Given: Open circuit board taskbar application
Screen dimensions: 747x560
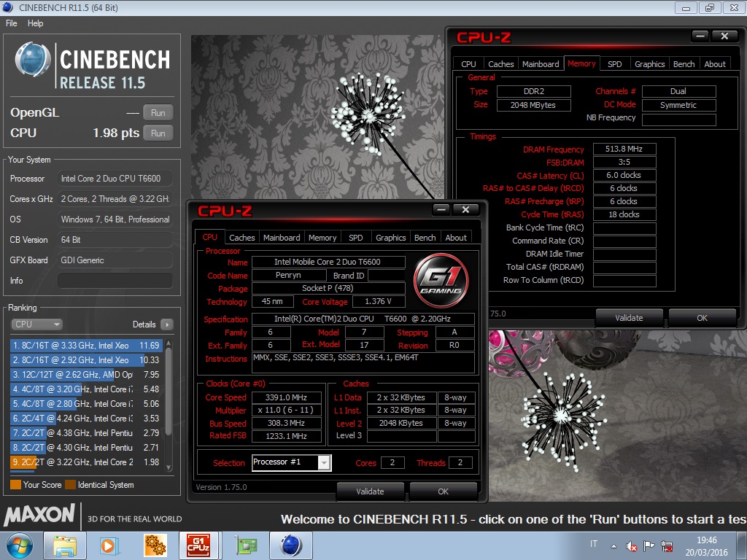Looking at the screenshot, I should pyautogui.click(x=246, y=545).
